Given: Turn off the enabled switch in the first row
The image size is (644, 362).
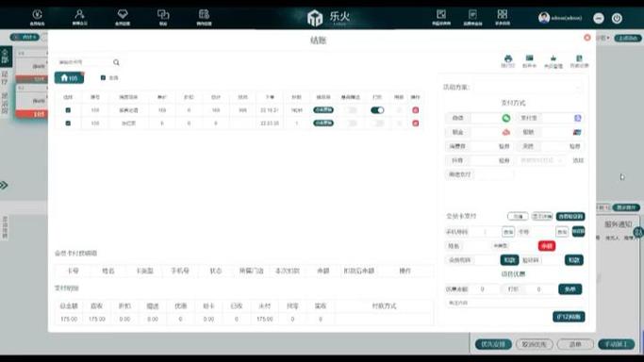Looking at the screenshot, I should tap(377, 110).
